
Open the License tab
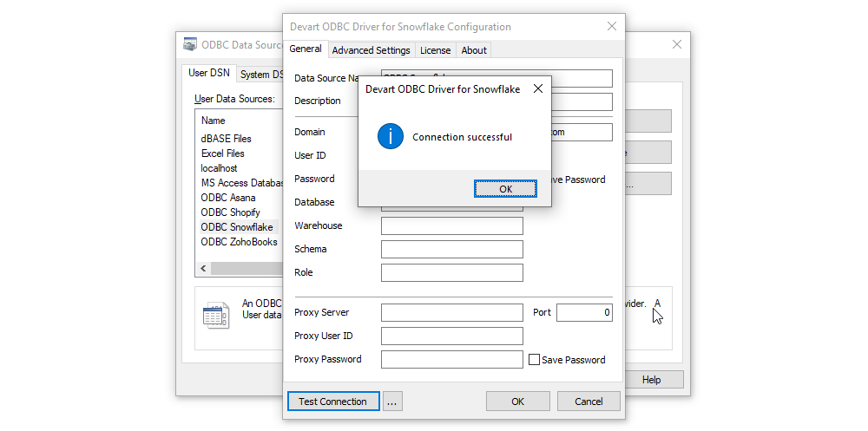(435, 50)
